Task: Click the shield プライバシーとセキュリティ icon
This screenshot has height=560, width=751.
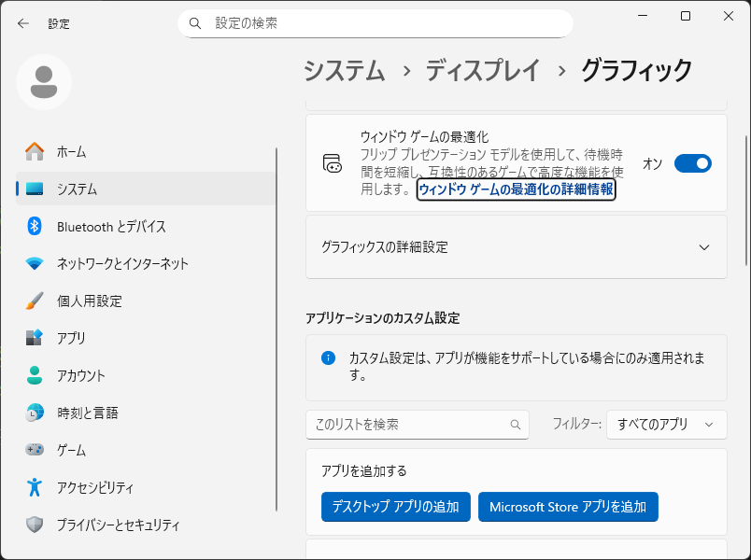Action: coord(35,525)
